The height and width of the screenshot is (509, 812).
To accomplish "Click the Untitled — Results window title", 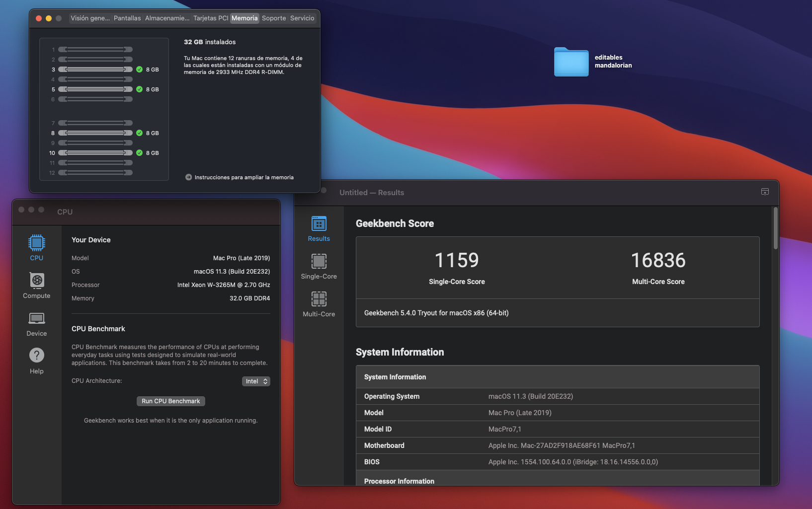I will coord(372,193).
